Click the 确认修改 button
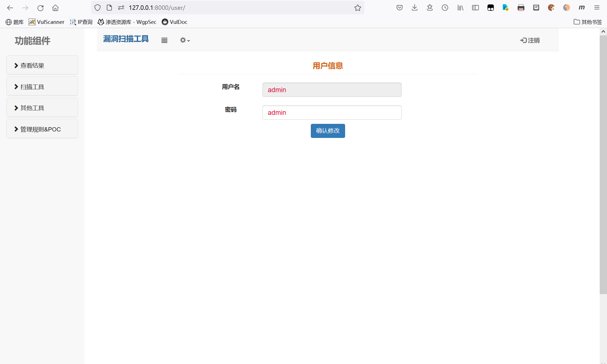607x364 pixels. coord(328,131)
